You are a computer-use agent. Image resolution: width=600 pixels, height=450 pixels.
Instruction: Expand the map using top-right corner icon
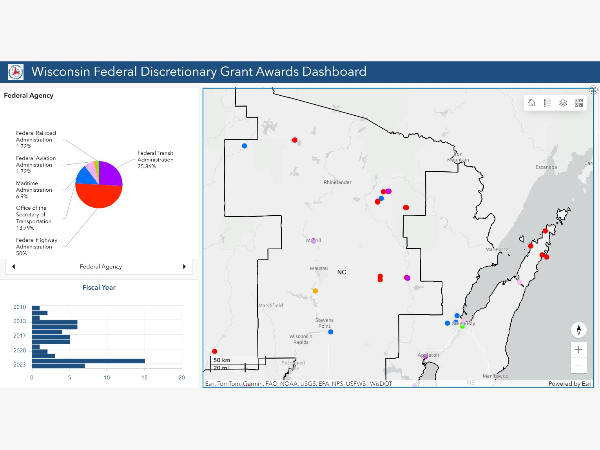[593, 92]
